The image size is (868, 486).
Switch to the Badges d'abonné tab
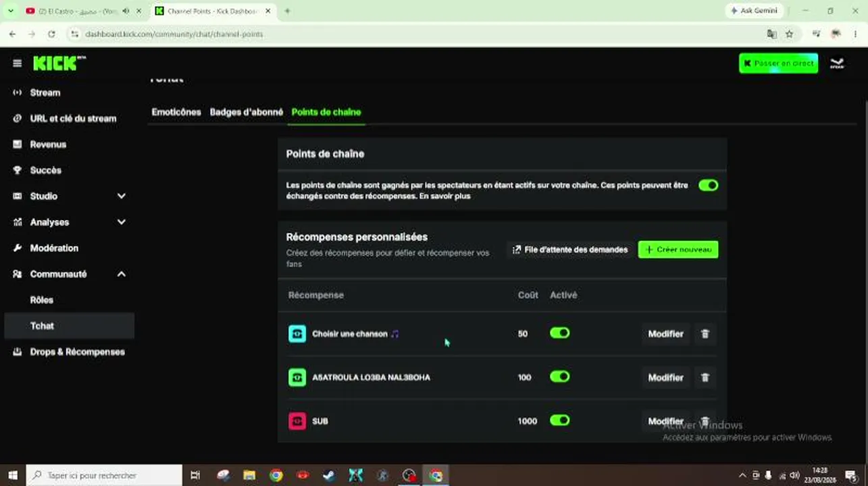(x=247, y=112)
